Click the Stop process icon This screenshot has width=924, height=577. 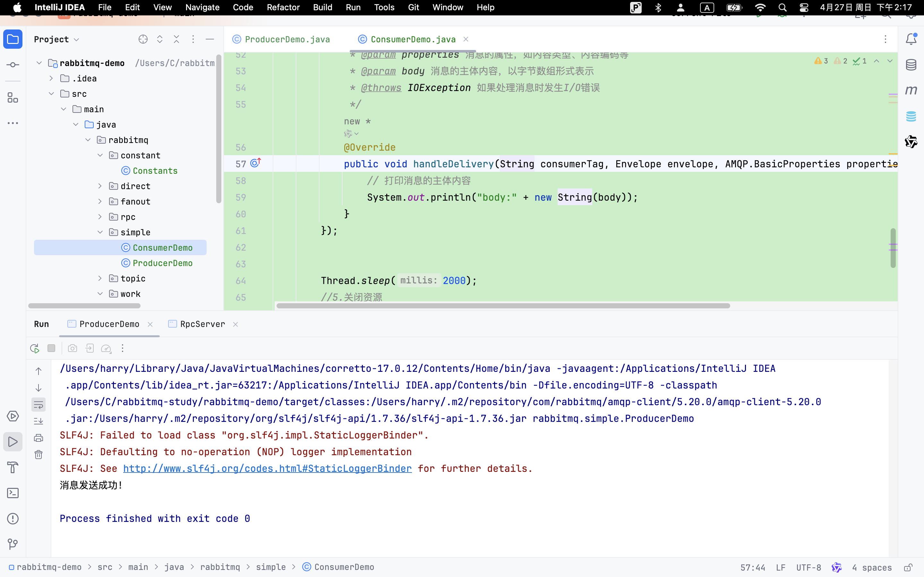[x=51, y=348]
